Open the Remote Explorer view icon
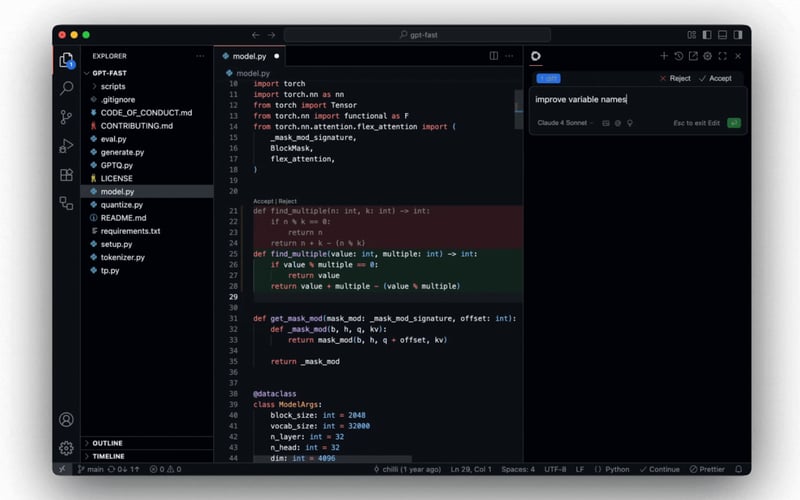 point(66,203)
